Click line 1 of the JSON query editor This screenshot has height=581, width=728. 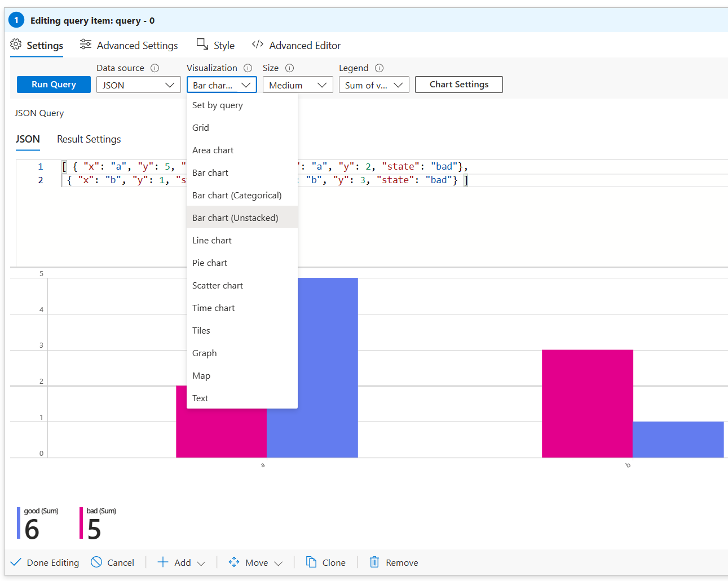(113, 166)
